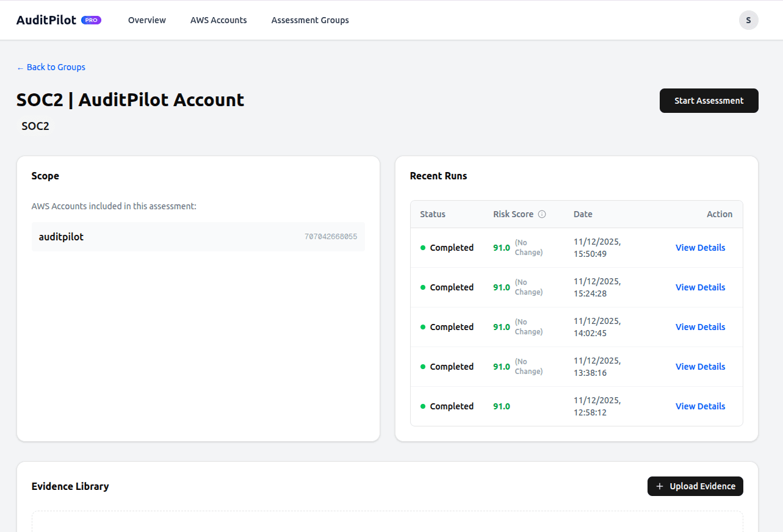Image resolution: width=783 pixels, height=532 pixels.
Task: Click the date 11/12/2025, 12:58:12
Action: click(x=597, y=406)
